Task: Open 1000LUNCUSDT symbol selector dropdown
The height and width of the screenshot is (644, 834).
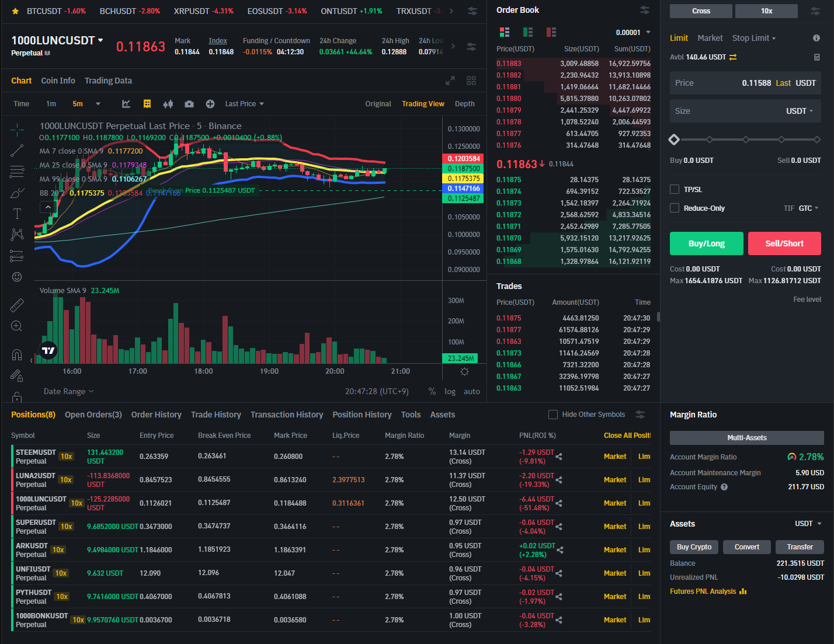Action: point(100,40)
